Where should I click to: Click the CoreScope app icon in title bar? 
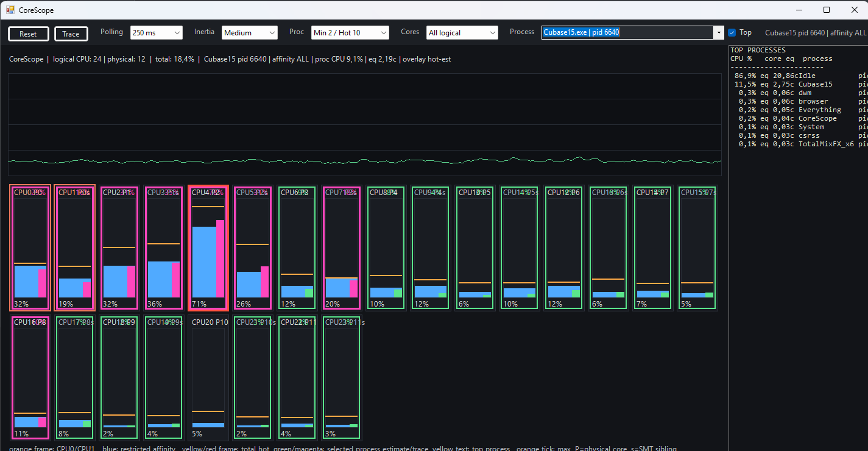point(10,10)
